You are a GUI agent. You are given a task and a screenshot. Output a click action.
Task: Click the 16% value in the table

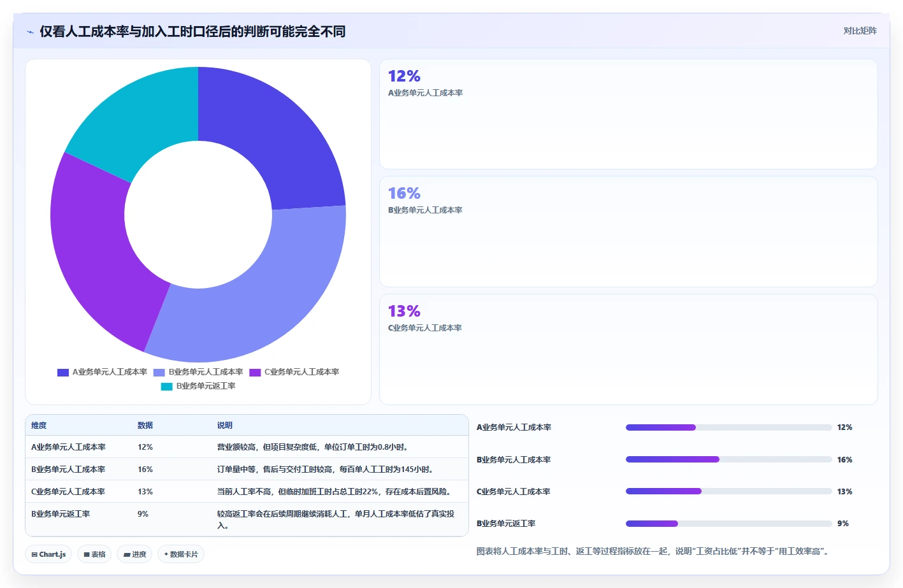[x=145, y=470]
